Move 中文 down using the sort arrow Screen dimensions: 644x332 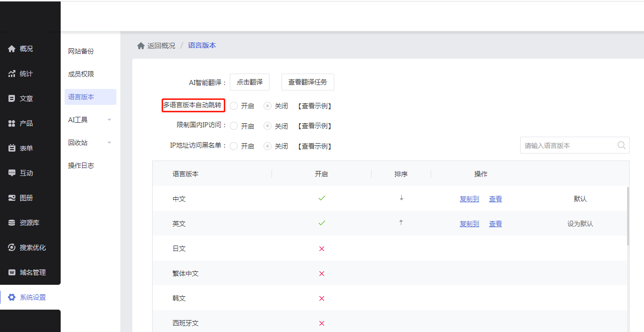401,198
